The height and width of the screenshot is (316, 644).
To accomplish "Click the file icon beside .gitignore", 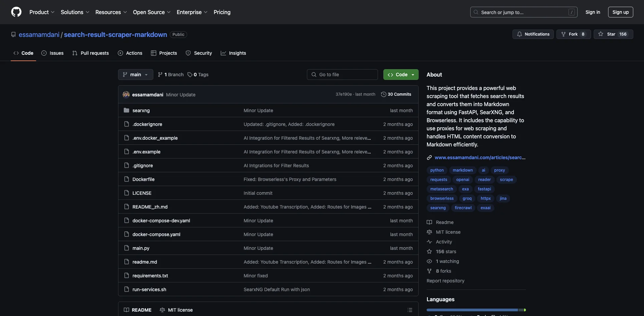I will [x=126, y=165].
